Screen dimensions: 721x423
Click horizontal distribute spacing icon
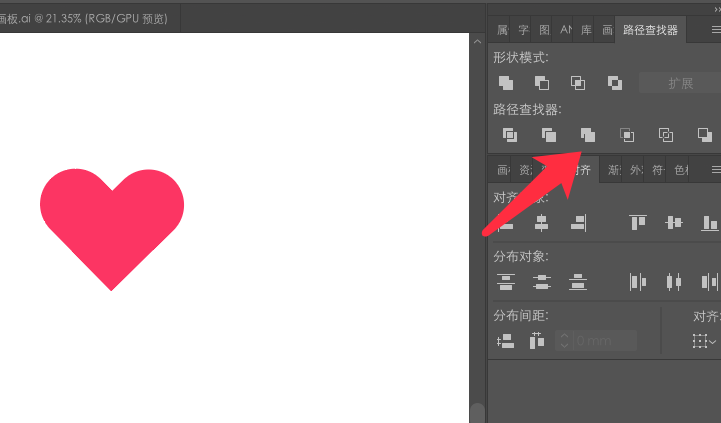537,341
